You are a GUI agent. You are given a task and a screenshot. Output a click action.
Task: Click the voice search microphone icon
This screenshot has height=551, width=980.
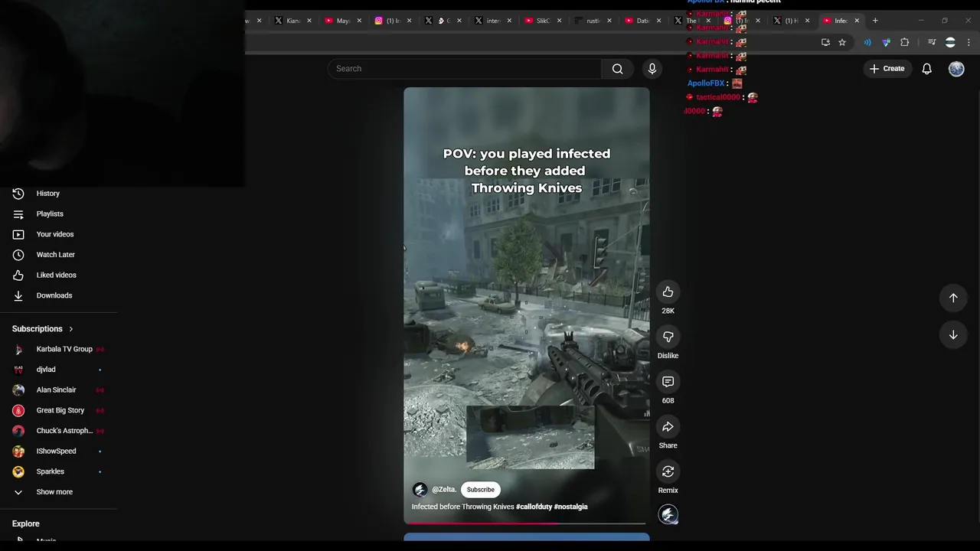coord(652,69)
